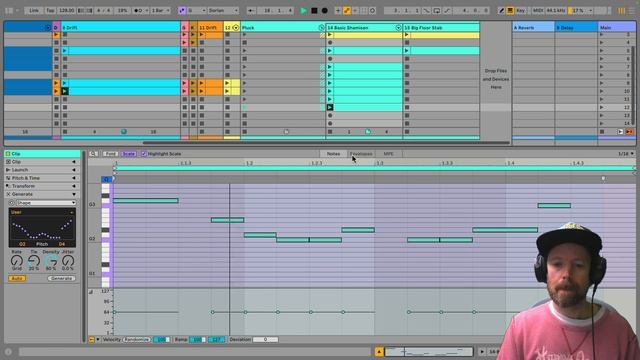Click the Randomize velocity button
The width and height of the screenshot is (640, 360).
(x=137, y=340)
